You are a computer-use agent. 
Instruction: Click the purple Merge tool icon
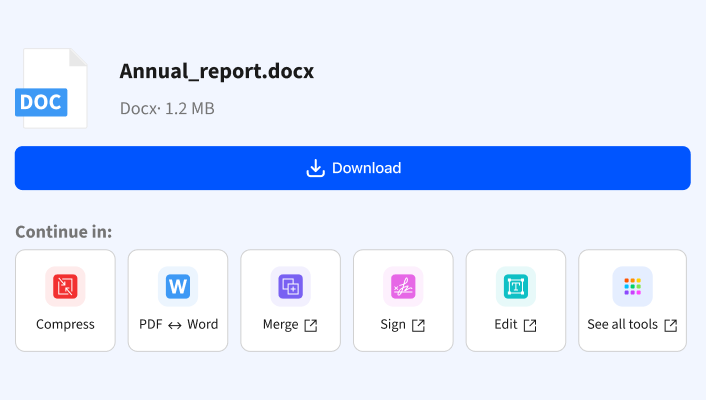click(291, 287)
